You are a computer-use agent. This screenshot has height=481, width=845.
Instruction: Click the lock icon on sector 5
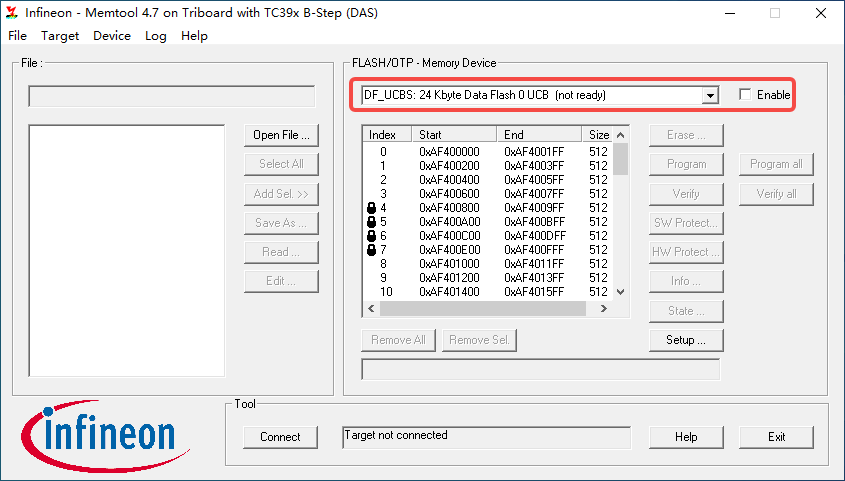(371, 222)
